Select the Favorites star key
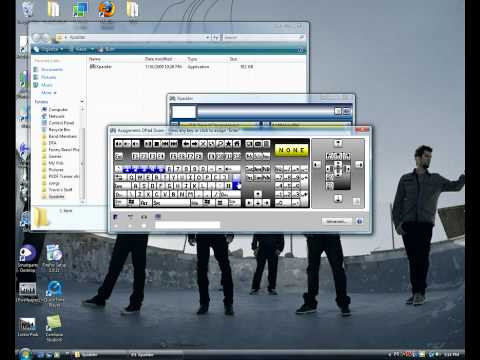Image resolution: width=480 pixels, height=360 pixels. [228, 144]
